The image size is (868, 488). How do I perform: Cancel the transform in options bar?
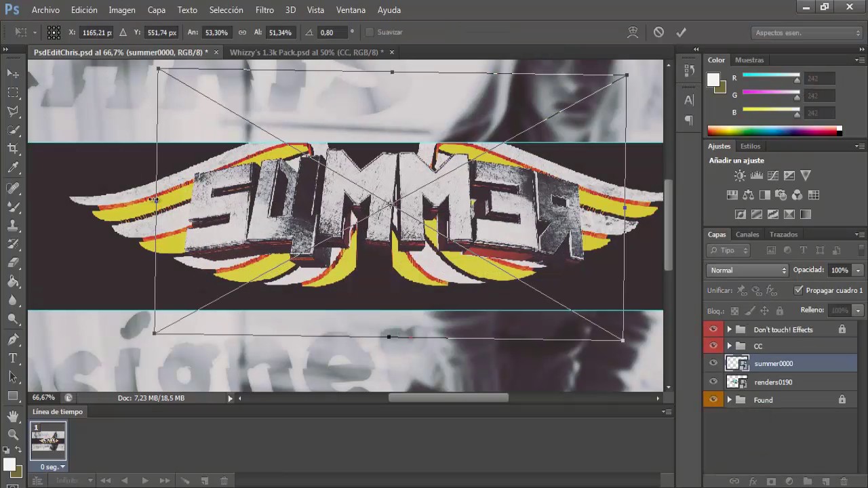click(658, 32)
